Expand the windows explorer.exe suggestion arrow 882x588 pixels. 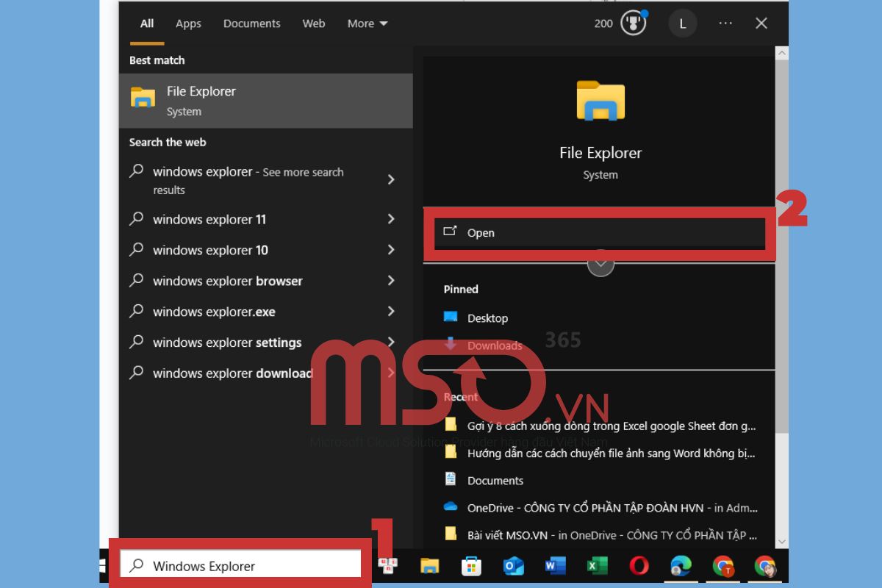pos(391,311)
